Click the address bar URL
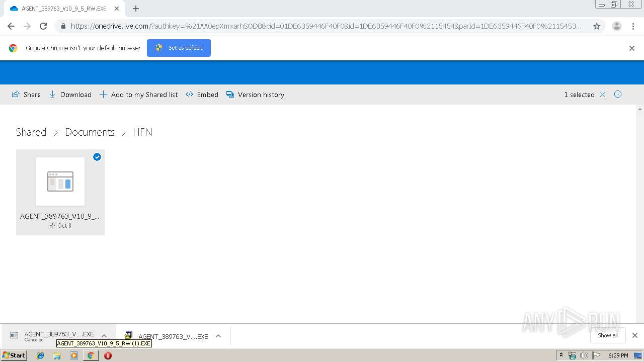Image resolution: width=644 pixels, height=362 pixels. coord(326,26)
